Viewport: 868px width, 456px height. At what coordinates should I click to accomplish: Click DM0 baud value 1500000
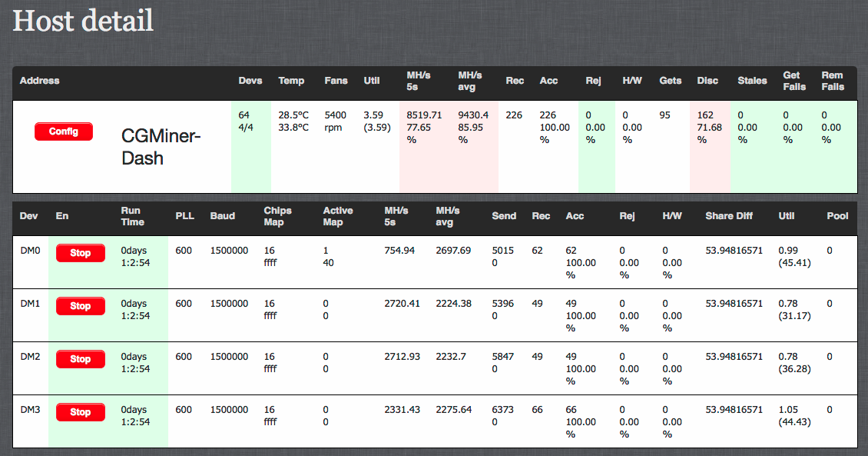[x=229, y=251]
